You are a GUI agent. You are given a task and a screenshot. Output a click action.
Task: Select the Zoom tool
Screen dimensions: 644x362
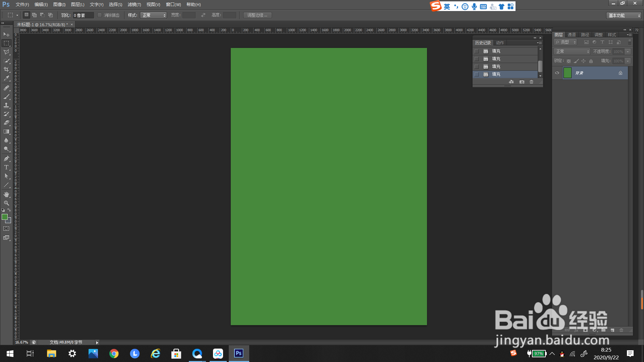coord(6,203)
